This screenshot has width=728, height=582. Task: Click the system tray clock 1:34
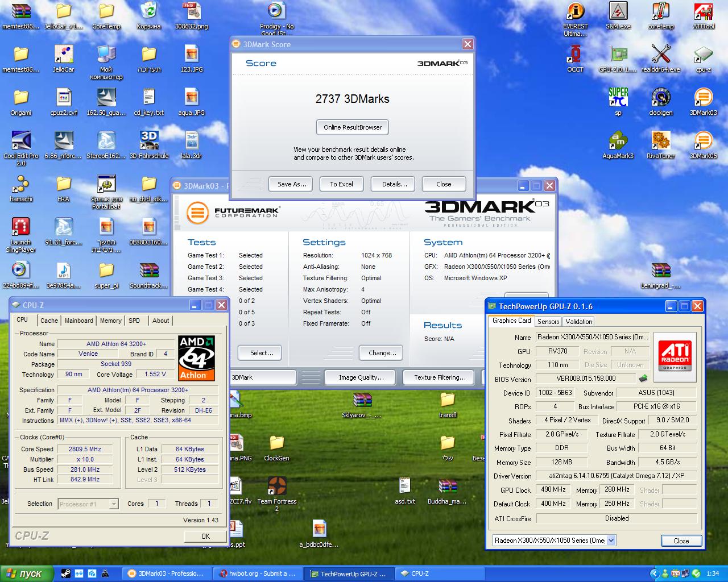[713, 573]
